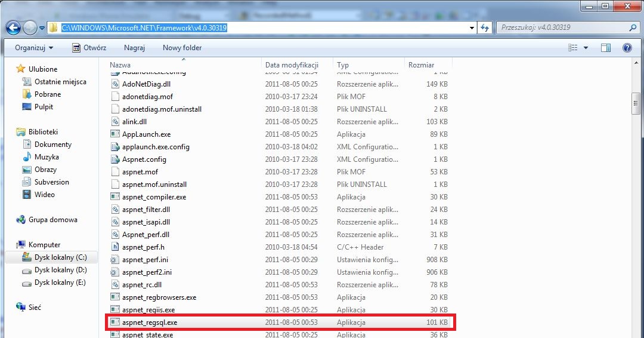The height and width of the screenshot is (338, 644).
Task: Click the 101 KB size of aspnet_regsql.exe
Action: [x=436, y=322]
